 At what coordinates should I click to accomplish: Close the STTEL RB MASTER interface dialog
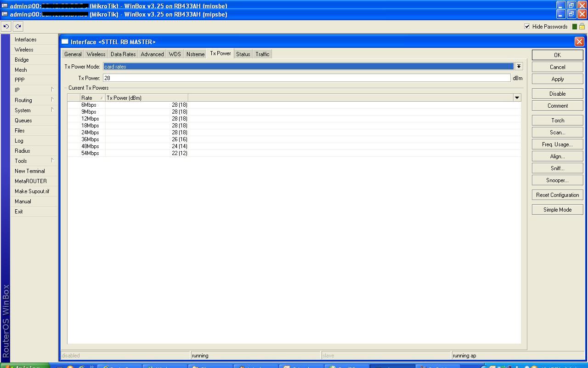(579, 41)
